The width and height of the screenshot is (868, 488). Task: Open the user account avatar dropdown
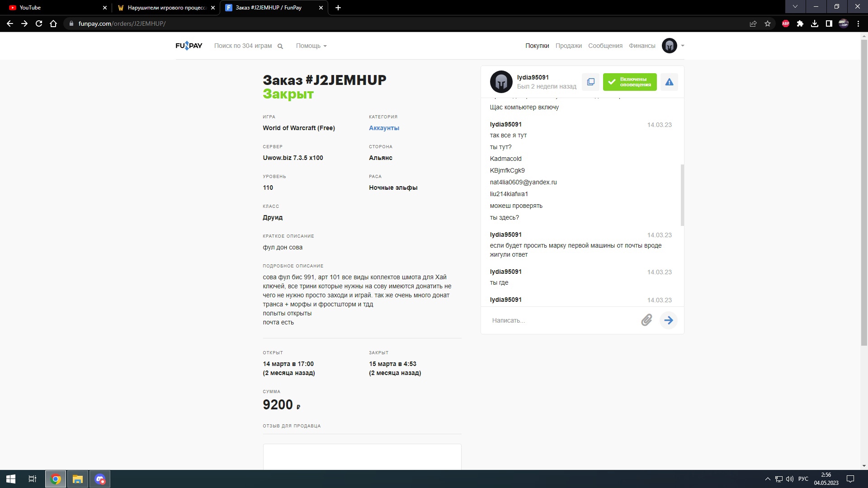[x=673, y=46]
